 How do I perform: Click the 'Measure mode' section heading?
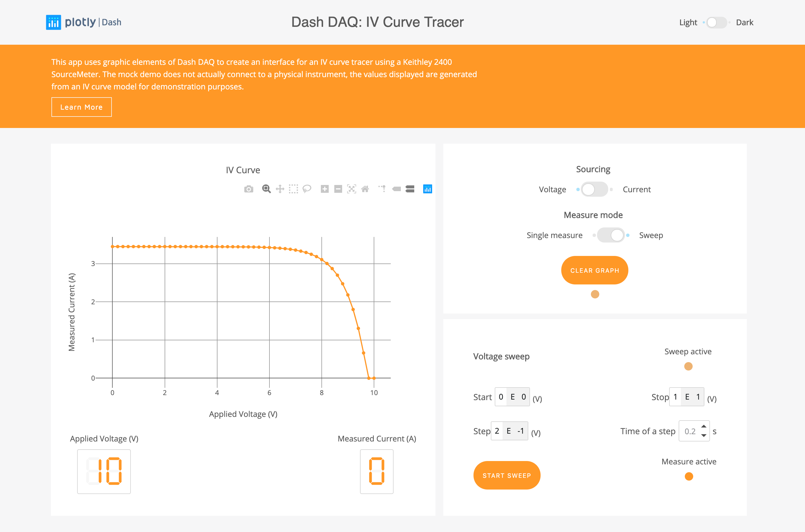tap(593, 215)
